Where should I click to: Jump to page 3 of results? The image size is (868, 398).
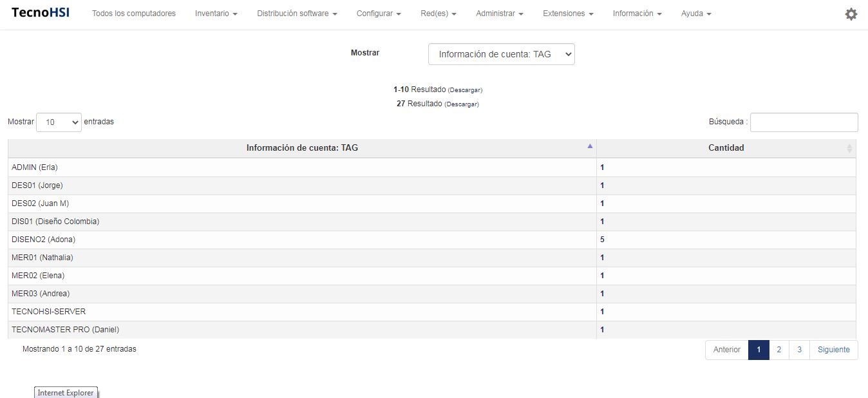click(799, 350)
